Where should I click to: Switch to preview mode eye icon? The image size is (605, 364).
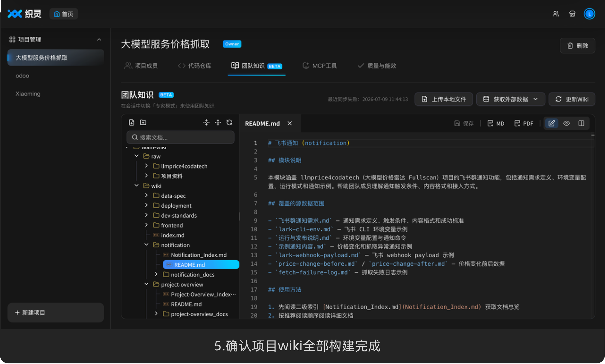pos(566,123)
